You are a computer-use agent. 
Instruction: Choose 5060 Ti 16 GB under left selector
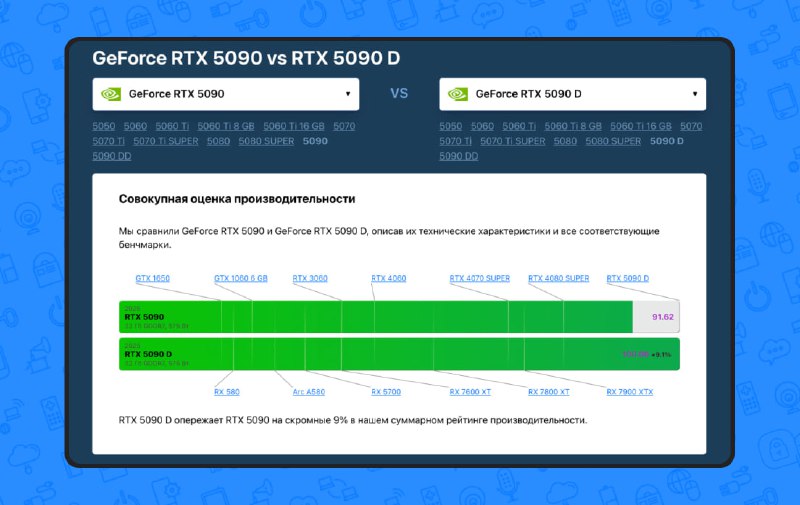pyautogui.click(x=294, y=126)
